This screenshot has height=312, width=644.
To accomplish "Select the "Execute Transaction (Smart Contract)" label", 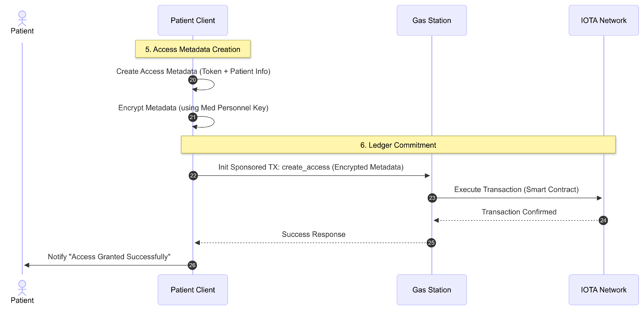I will click(x=516, y=189).
